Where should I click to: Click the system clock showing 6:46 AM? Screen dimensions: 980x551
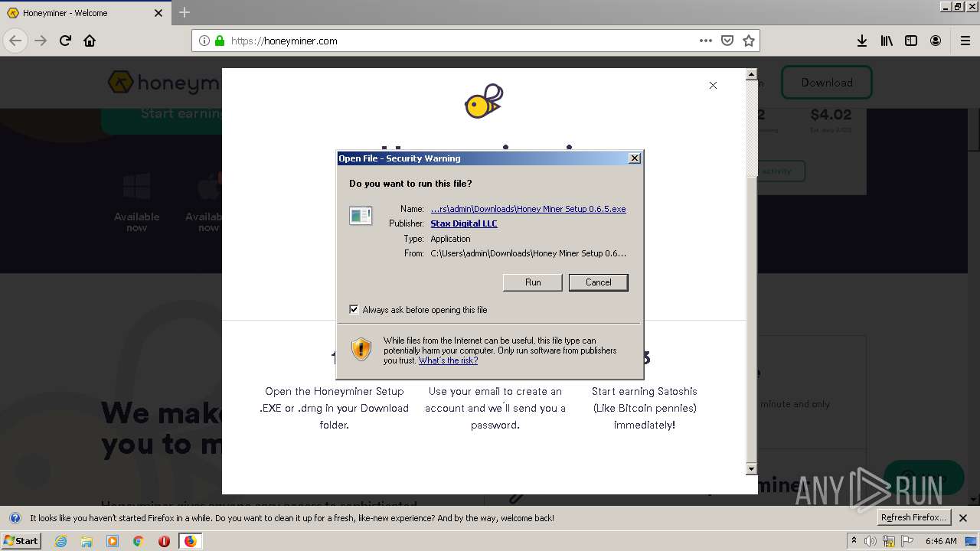click(x=941, y=541)
